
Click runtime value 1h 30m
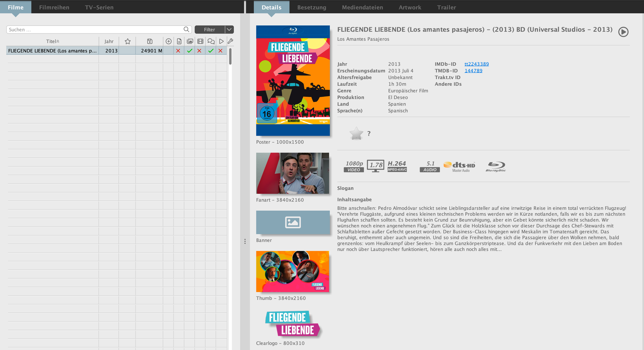[397, 84]
